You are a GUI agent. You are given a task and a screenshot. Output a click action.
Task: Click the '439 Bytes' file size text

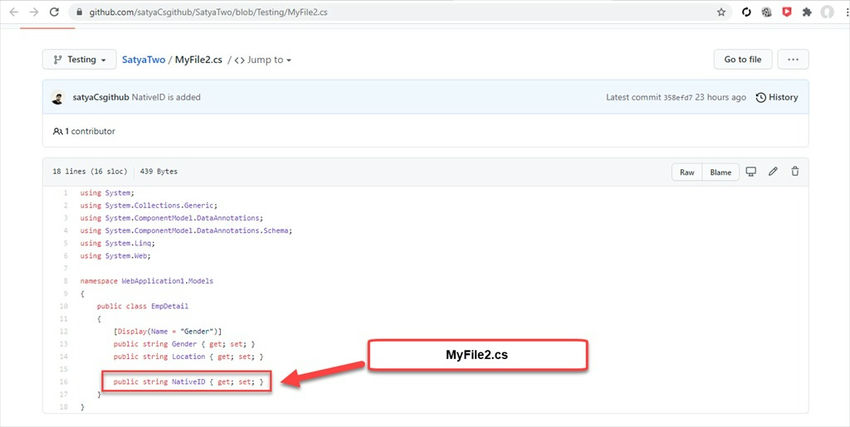159,172
